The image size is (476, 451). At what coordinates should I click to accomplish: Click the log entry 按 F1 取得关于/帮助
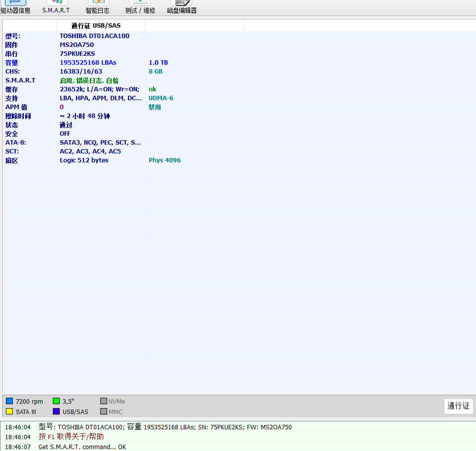pos(71,437)
